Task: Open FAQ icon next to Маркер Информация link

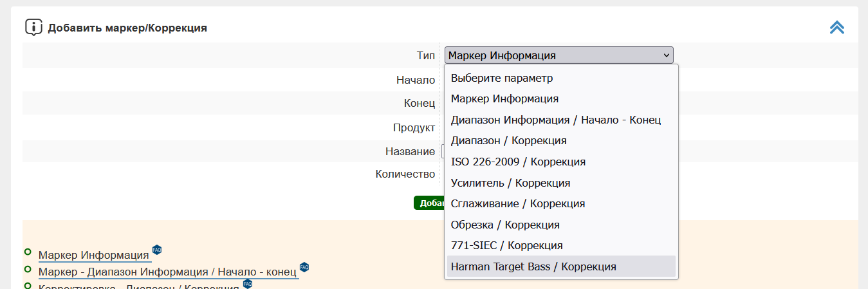Action: [157, 250]
